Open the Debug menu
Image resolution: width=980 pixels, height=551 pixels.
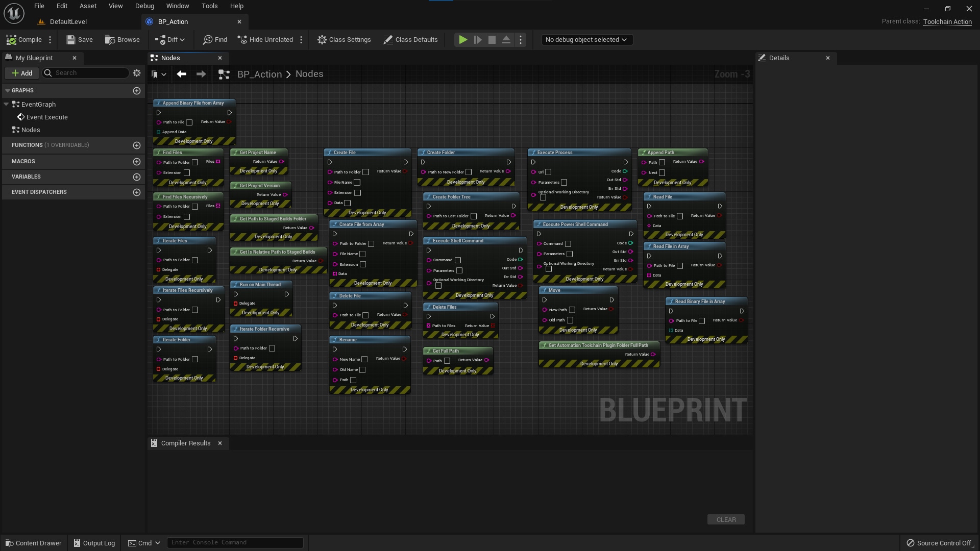144,6
